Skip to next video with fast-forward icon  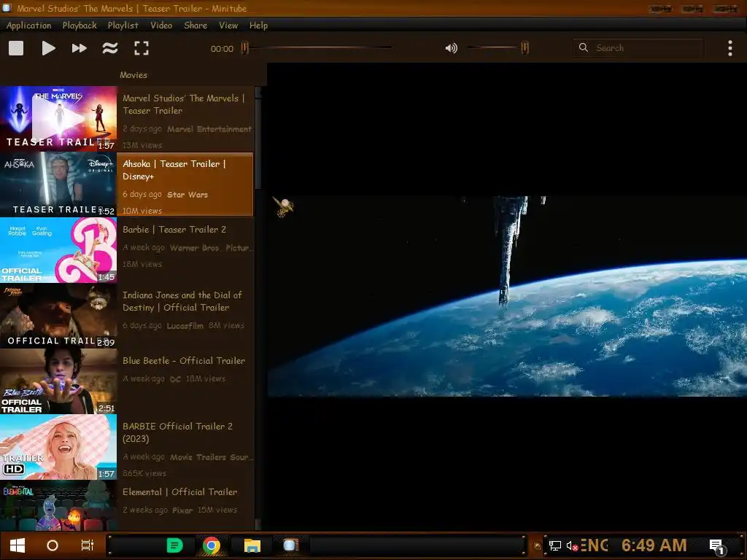[x=79, y=48]
